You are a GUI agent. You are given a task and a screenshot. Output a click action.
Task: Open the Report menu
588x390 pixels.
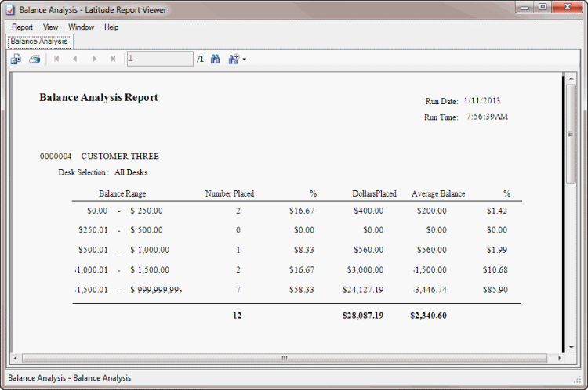[x=23, y=27]
